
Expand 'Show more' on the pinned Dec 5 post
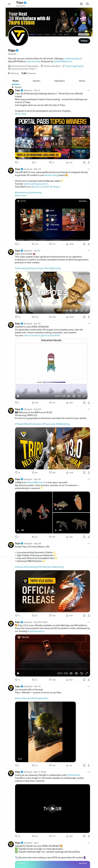[20, 114]
